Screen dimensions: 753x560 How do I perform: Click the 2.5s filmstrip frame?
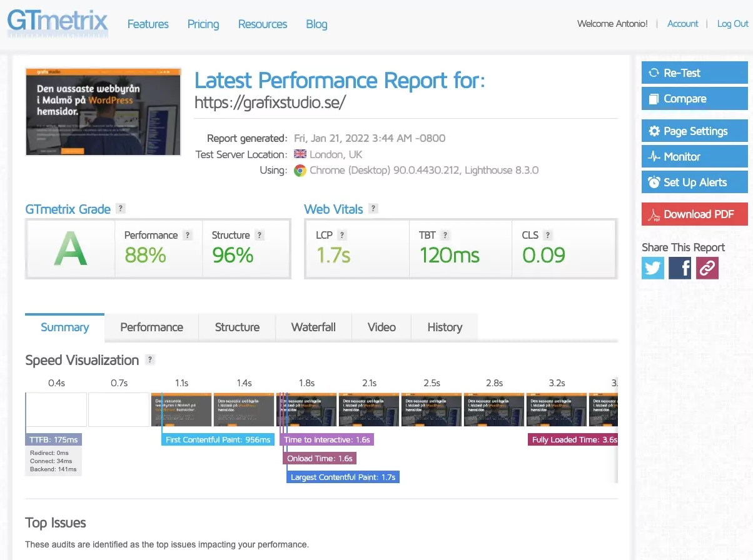point(432,409)
